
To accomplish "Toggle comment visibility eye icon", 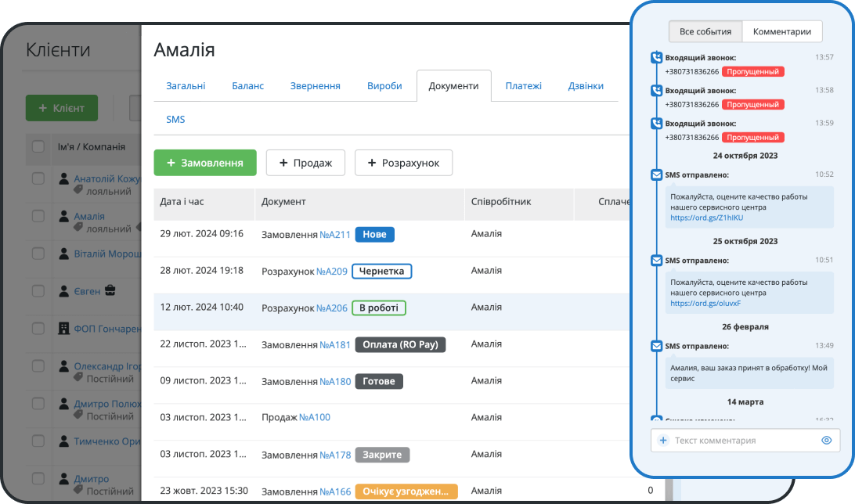I will pyautogui.click(x=826, y=441).
